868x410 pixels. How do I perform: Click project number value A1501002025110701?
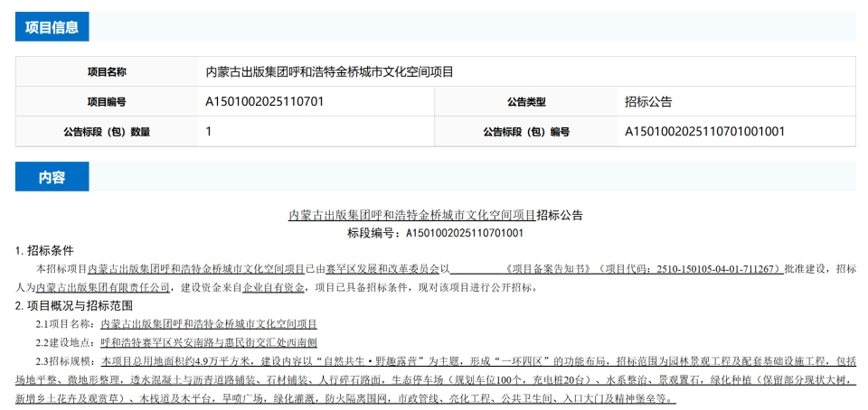click(264, 102)
